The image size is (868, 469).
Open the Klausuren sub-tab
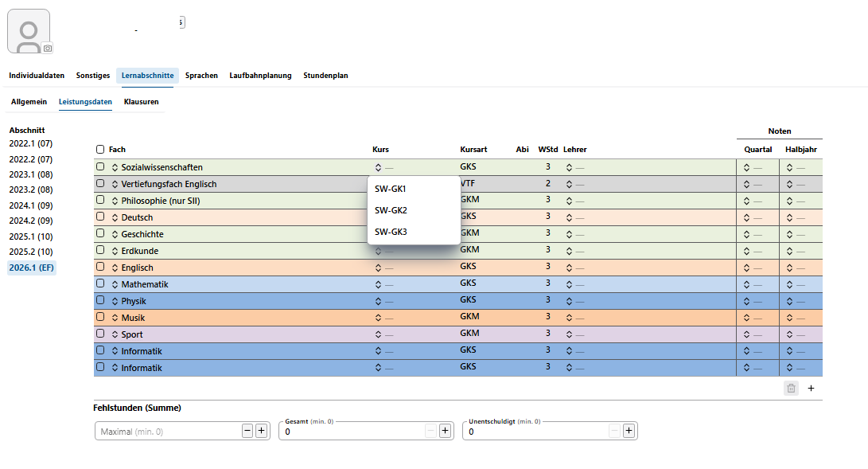(x=141, y=102)
